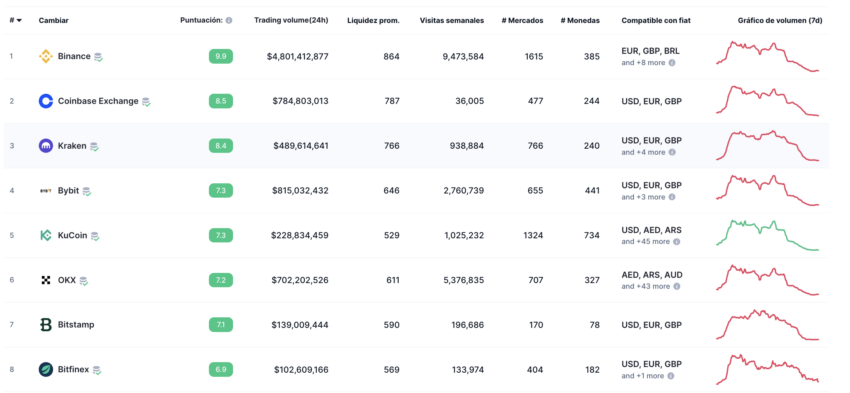This screenshot has height=393, width=850.
Task: Click the KuCoin logo icon
Action: click(46, 235)
